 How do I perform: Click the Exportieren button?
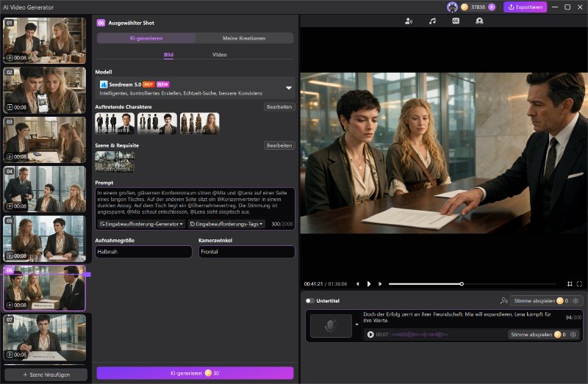[x=525, y=7]
